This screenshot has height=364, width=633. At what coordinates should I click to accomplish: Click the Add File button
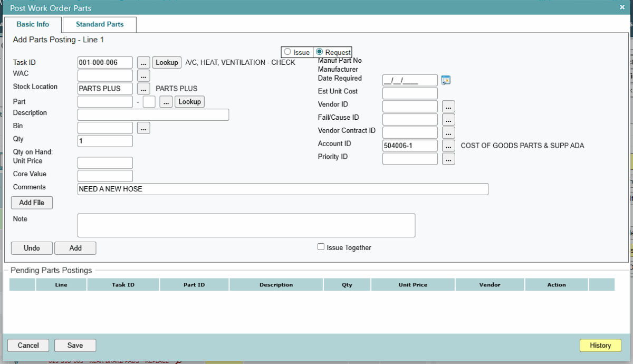pos(32,203)
